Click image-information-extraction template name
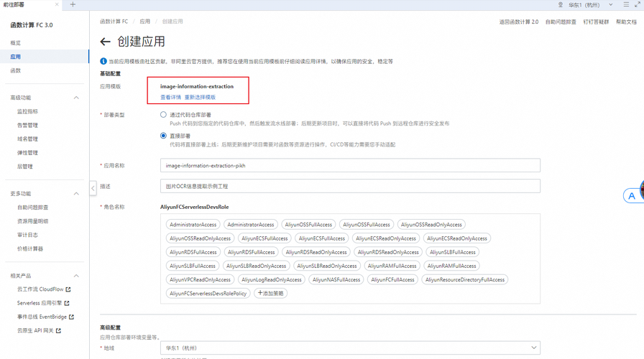The height and width of the screenshot is (359, 644). pos(197,87)
